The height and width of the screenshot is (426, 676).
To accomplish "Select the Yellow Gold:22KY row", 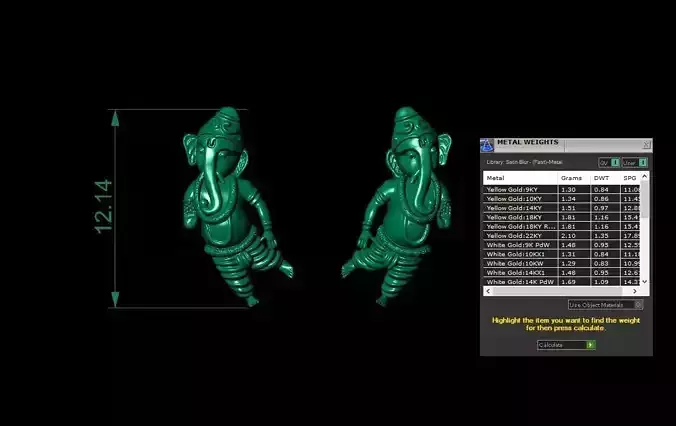I will point(562,236).
